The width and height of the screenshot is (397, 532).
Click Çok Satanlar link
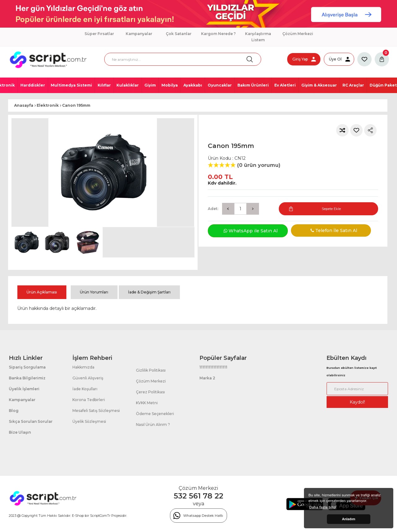click(179, 34)
